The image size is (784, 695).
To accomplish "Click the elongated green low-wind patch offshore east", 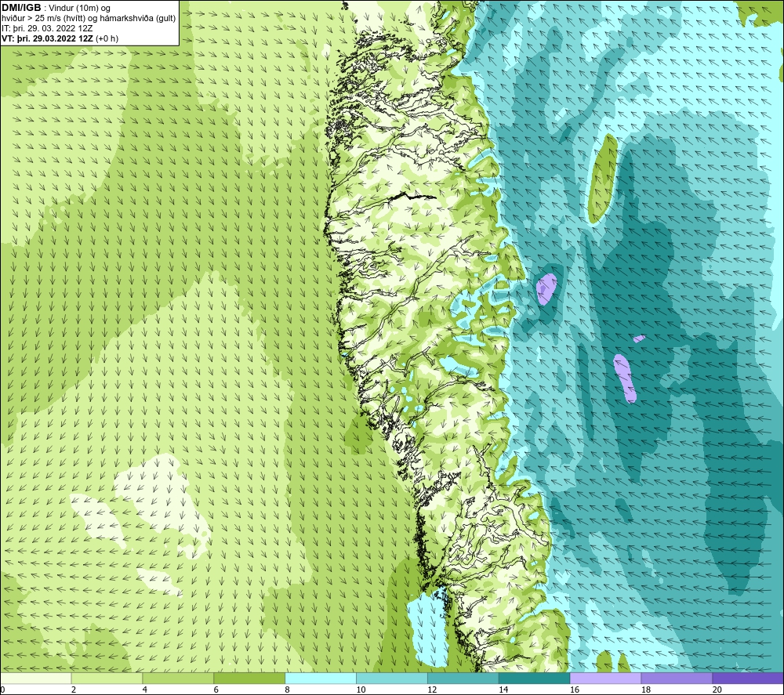I will pos(602,179).
